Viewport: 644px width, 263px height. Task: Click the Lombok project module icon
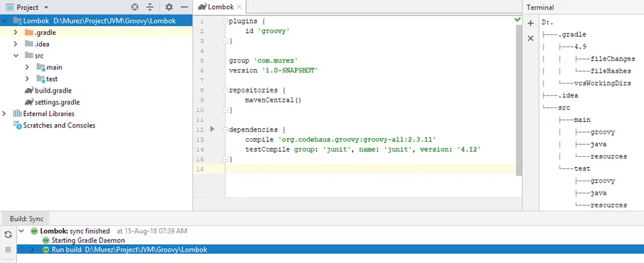coord(17,21)
